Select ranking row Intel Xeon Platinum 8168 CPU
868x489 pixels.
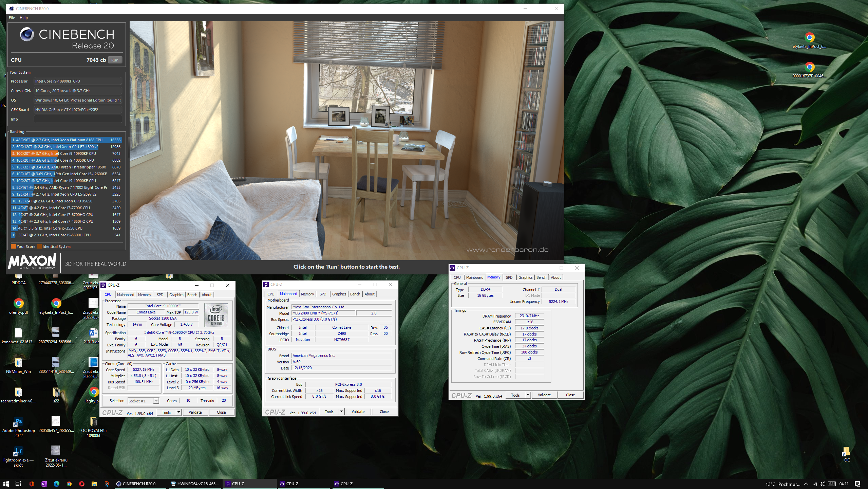(x=66, y=140)
